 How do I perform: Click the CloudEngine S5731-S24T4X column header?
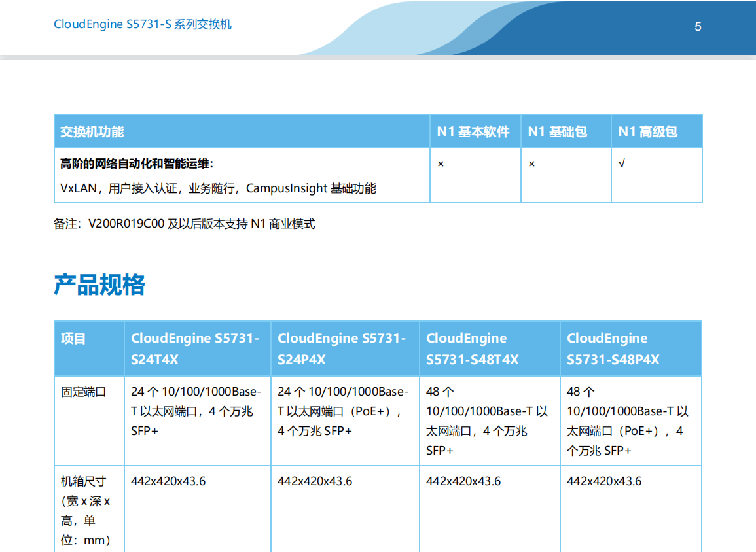tap(195, 349)
